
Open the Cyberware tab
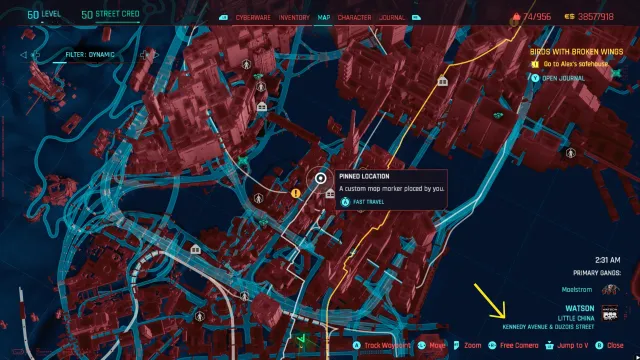coord(253,18)
